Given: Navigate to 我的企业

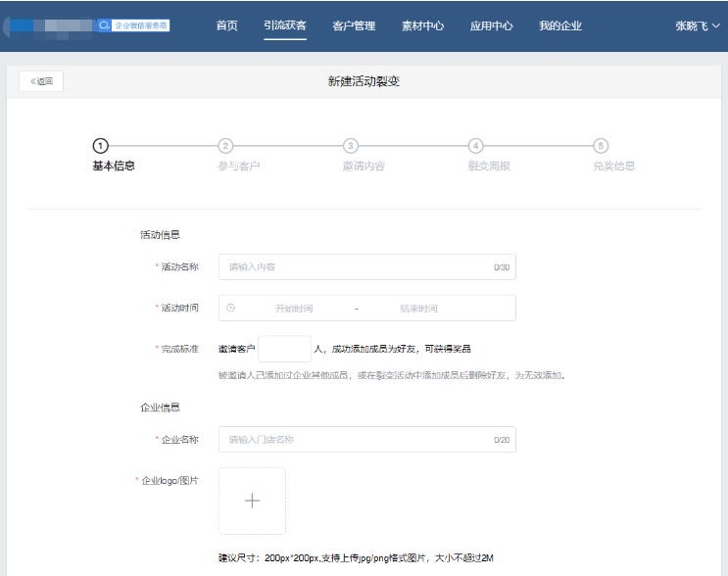Looking at the screenshot, I should click(x=560, y=25).
